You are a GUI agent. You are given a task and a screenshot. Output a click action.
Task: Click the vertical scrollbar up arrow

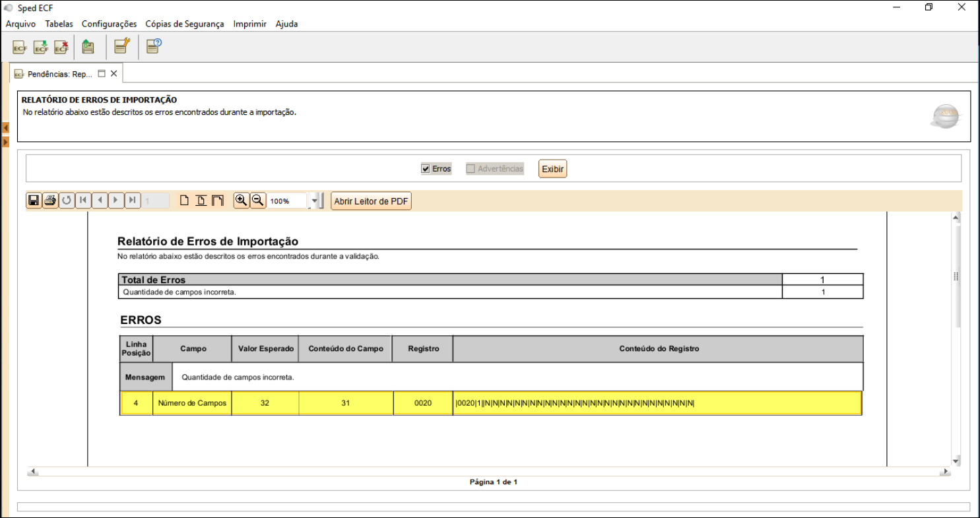tap(956, 217)
